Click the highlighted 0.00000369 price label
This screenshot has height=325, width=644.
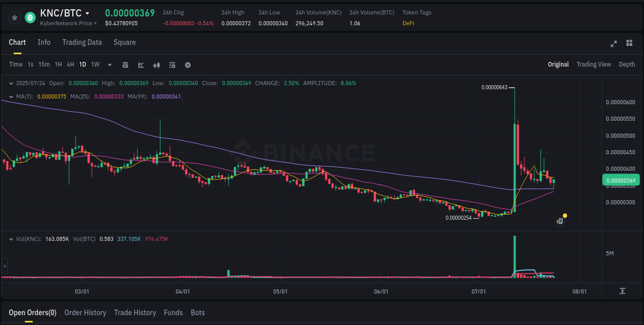coord(621,180)
